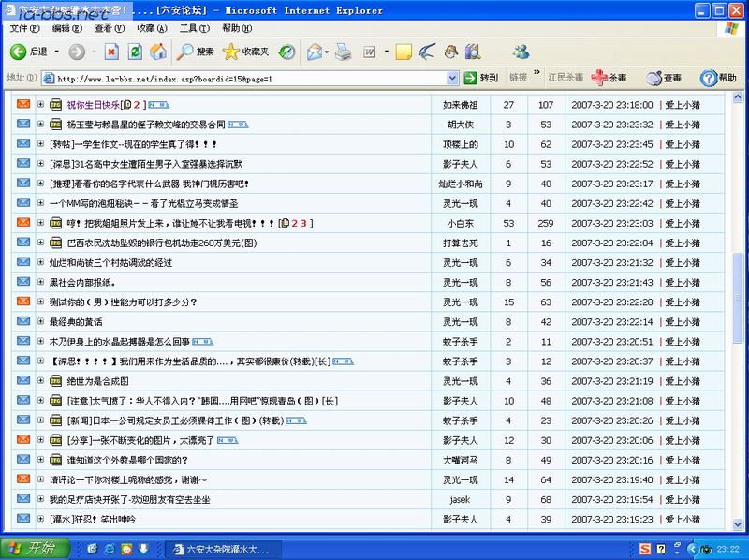The width and height of the screenshot is (749, 560).
Task: Click the Print toolbar icon
Action: point(343,52)
